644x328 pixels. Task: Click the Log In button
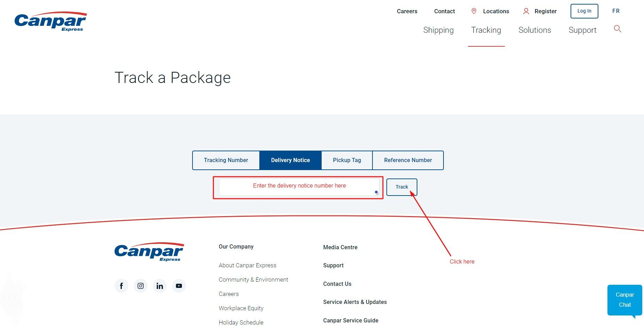point(584,11)
